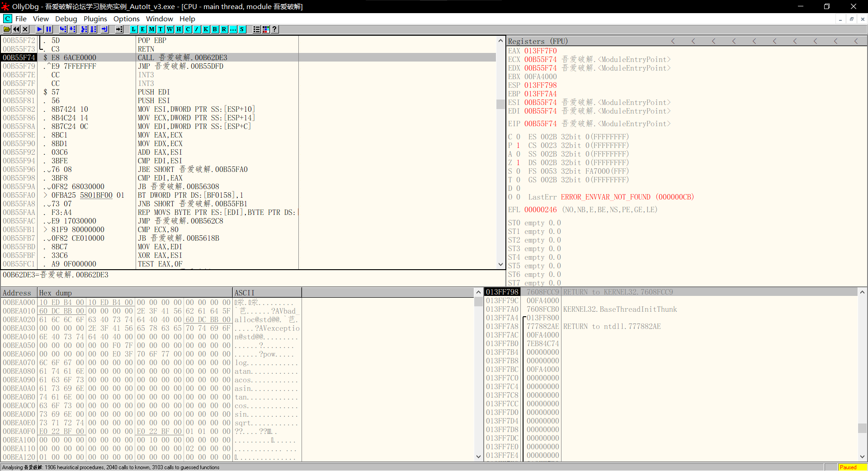
Task: Click the Pause execution toolbar button
Action: 49,29
